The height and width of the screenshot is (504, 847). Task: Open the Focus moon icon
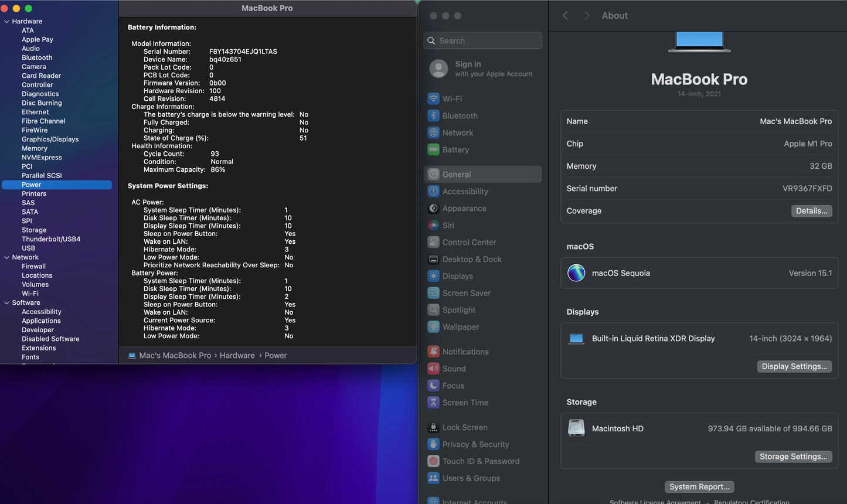[433, 386]
